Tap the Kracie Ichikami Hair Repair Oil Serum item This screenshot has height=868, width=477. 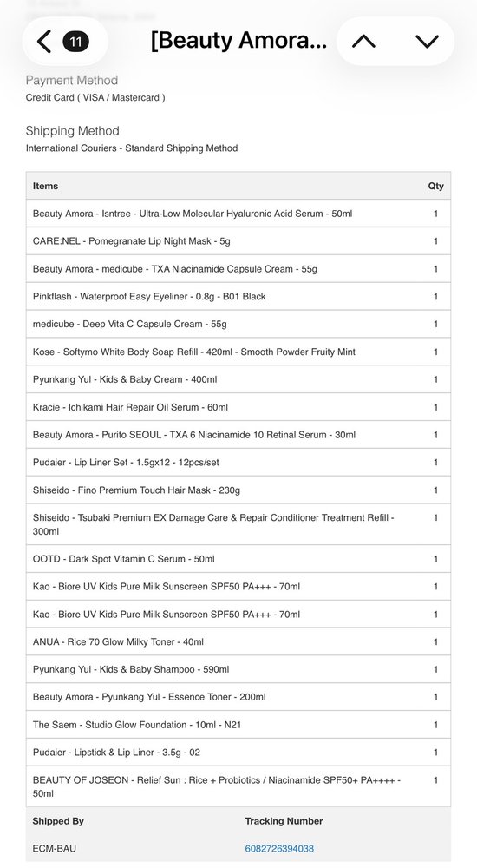click(130, 407)
